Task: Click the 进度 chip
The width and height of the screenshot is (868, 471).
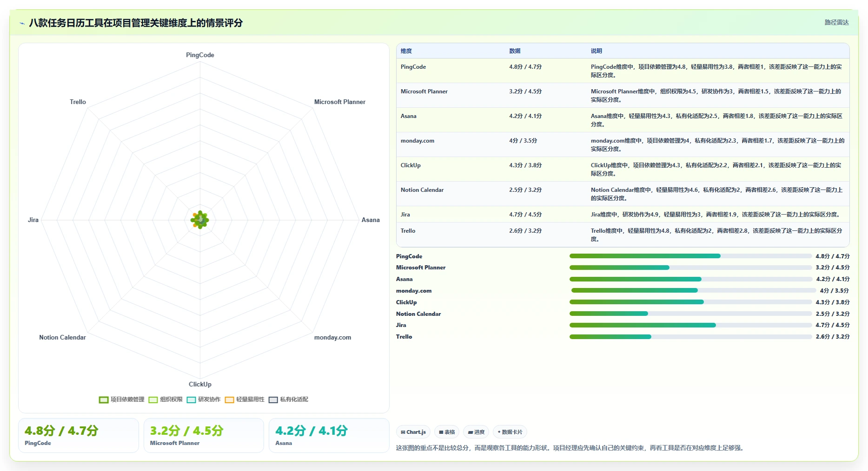Action: (x=476, y=432)
